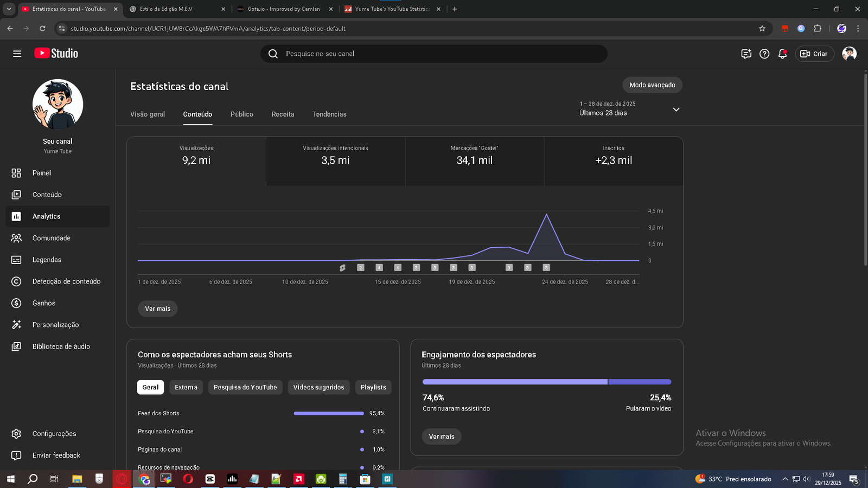Open Ganhos from the sidebar
This screenshot has height=488, width=868.
pyautogui.click(x=43, y=303)
